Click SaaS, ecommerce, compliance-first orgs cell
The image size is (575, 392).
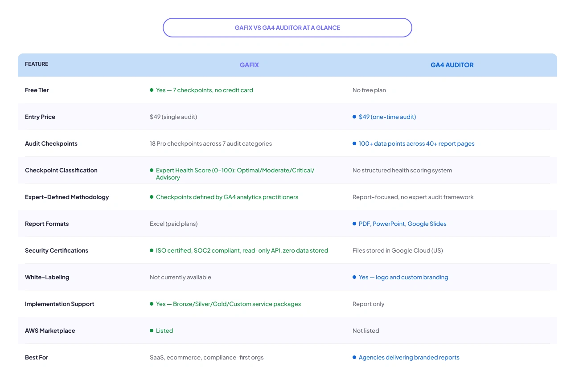coord(207,357)
